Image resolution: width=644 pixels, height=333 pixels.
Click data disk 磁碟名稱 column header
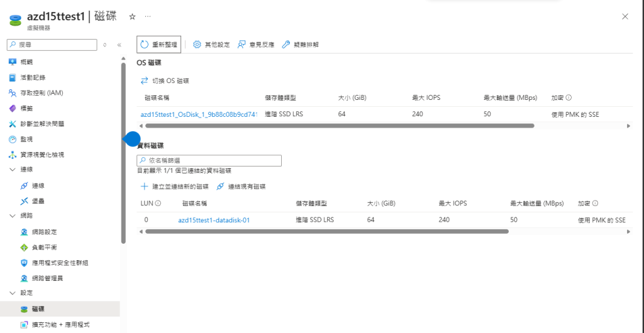point(195,203)
